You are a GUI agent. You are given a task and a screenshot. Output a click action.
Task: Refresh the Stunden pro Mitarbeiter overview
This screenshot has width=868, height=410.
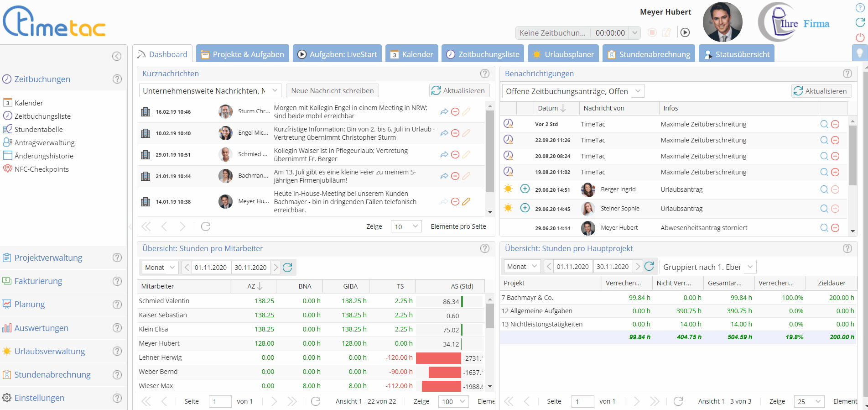point(287,268)
